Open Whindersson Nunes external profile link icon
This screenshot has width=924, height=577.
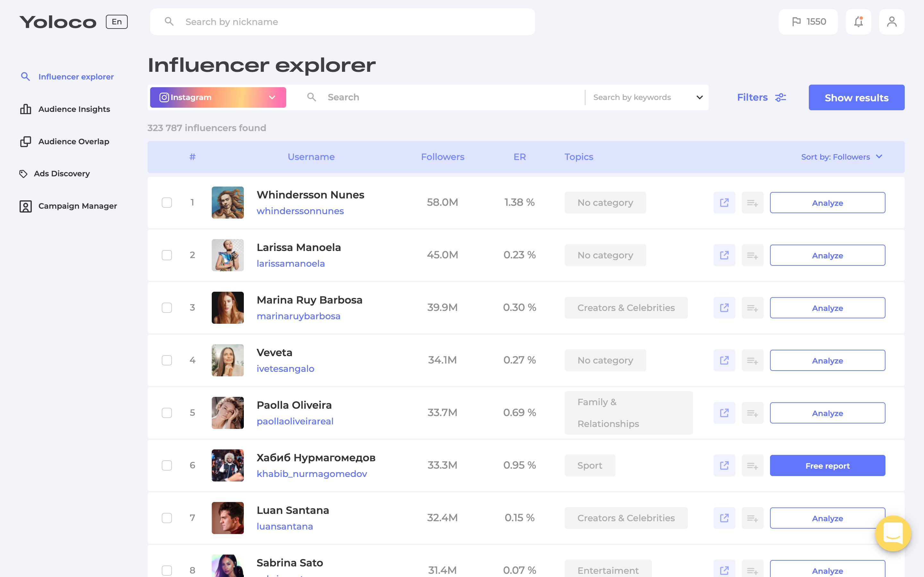point(724,203)
